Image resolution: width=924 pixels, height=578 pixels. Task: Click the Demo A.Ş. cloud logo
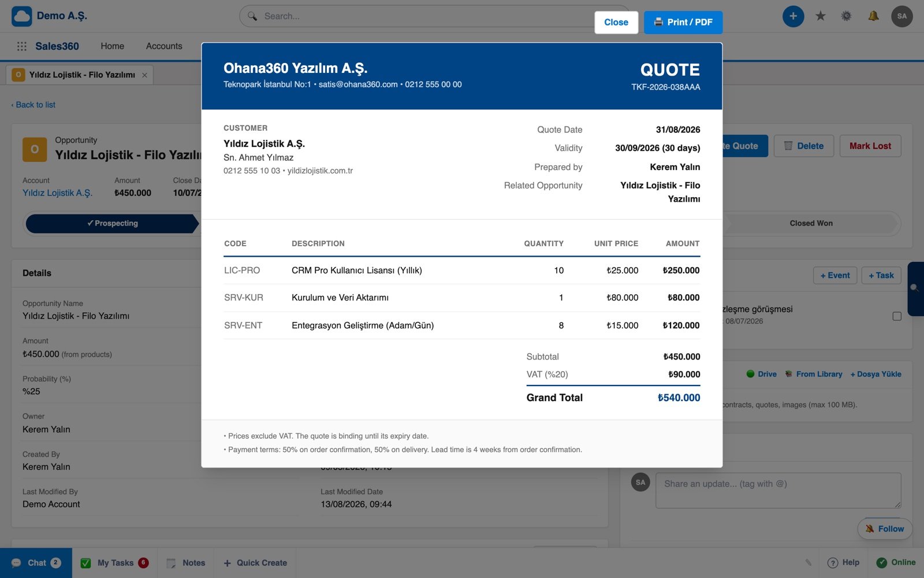pyautogui.click(x=22, y=16)
